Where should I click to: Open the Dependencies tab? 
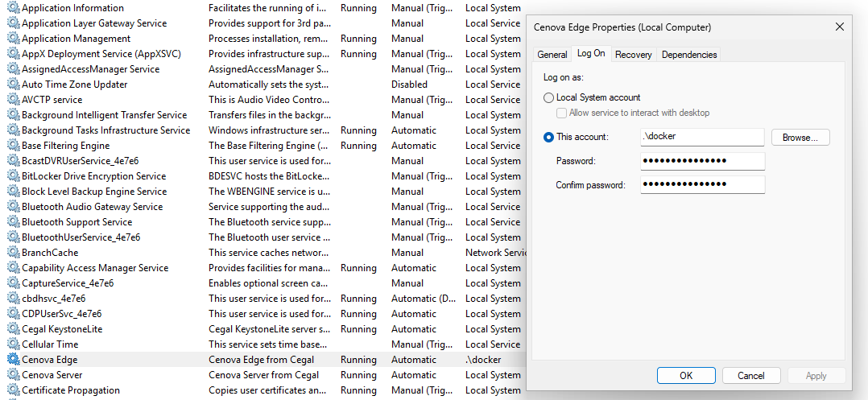[x=689, y=54]
